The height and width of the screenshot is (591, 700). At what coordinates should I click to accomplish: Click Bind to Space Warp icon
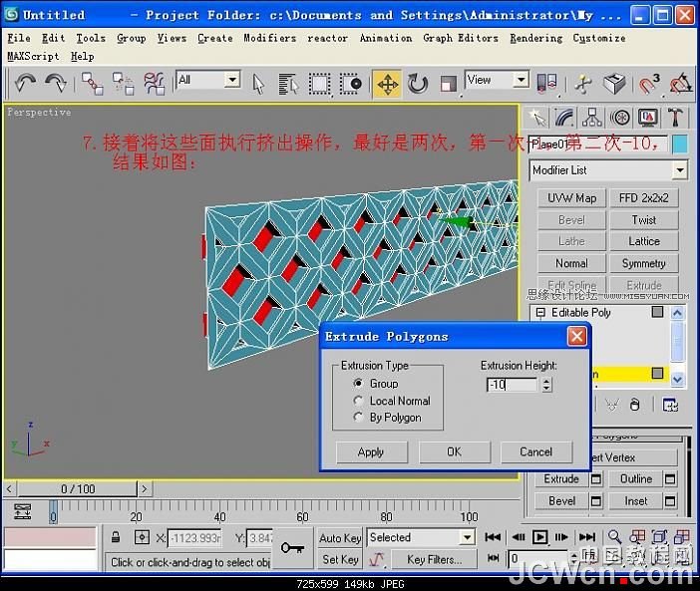coord(154,84)
